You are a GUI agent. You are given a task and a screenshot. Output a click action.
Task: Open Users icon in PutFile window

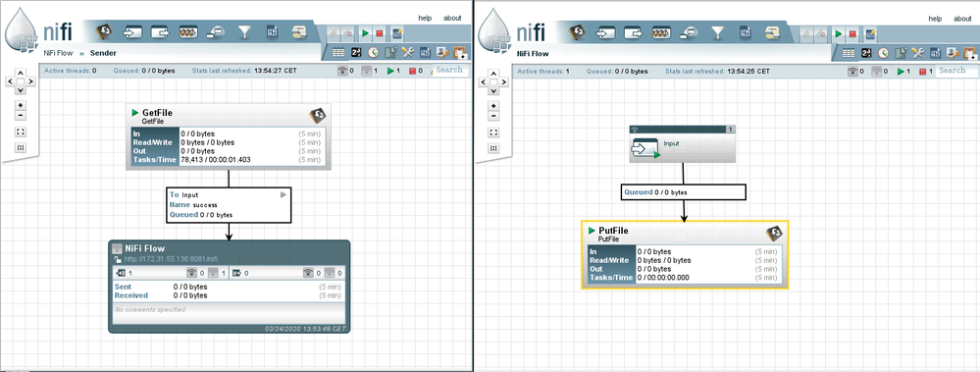[x=952, y=53]
